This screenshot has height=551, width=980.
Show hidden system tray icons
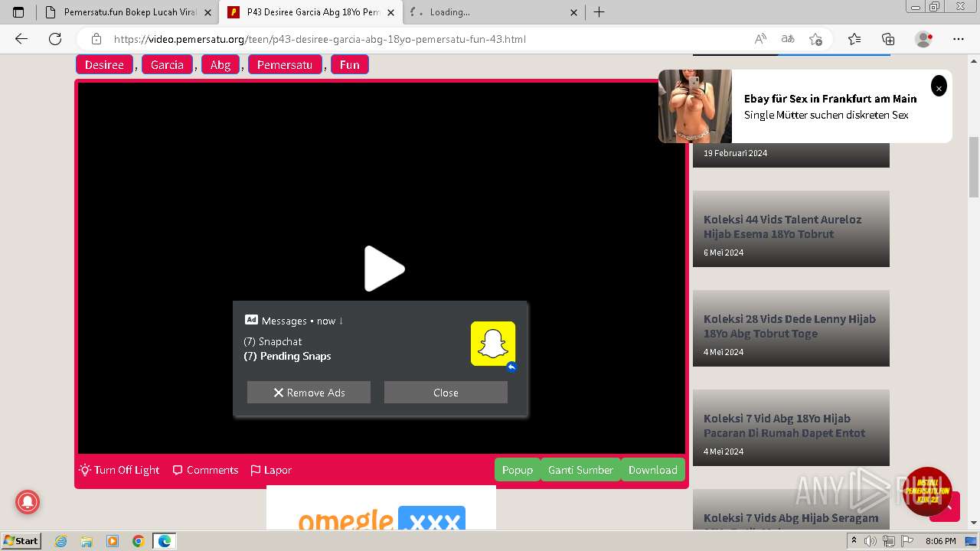pos(854,541)
